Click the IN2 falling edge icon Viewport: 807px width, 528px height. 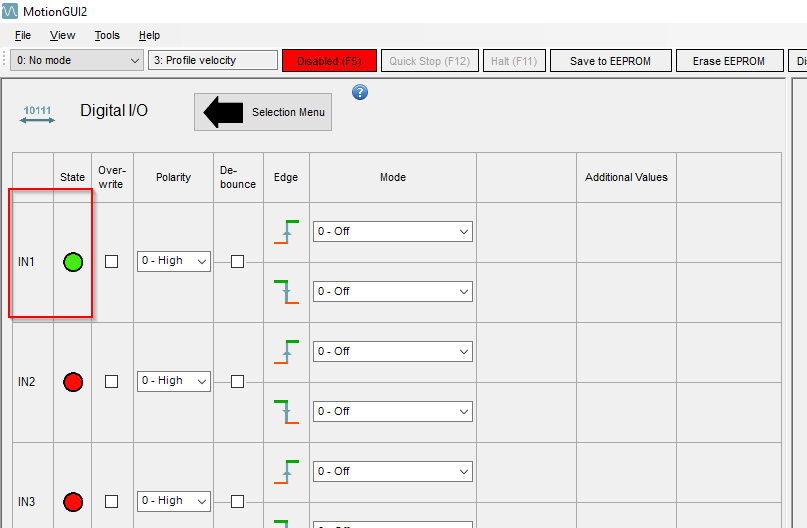point(286,412)
